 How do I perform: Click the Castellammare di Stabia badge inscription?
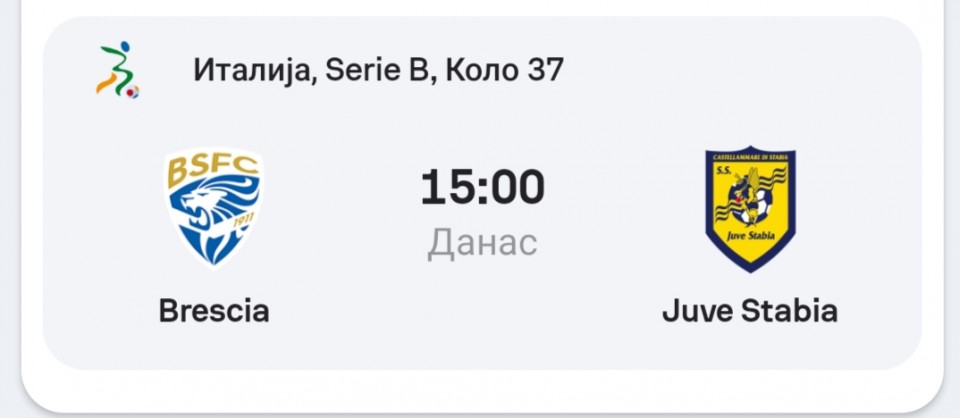click(x=750, y=157)
